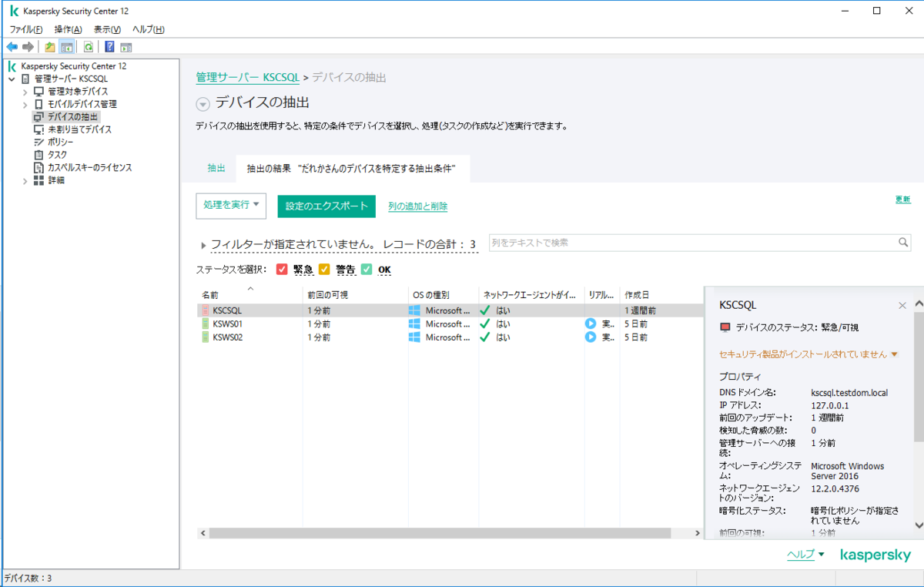The height and width of the screenshot is (587, 924).
Task: Toggle the 警告 status filter checkbox
Action: [324, 270]
